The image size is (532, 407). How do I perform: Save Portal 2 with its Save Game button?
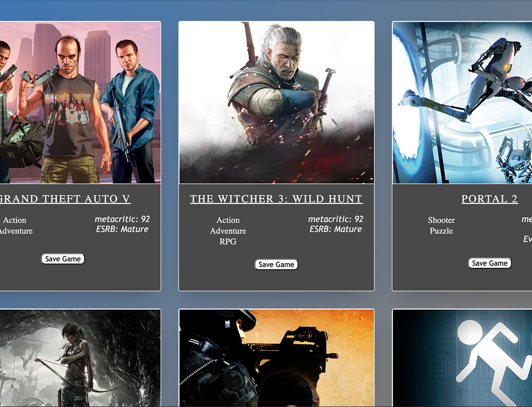click(489, 263)
